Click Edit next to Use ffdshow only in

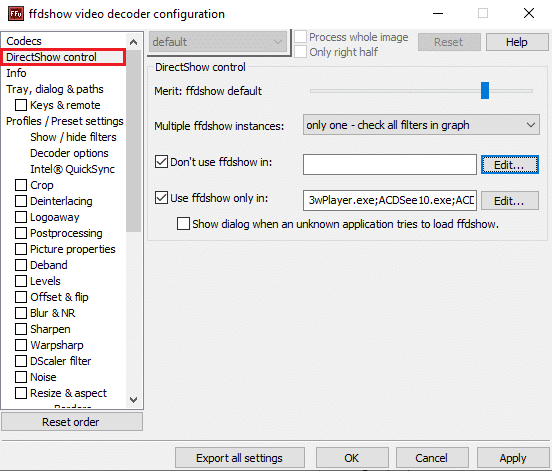tap(510, 201)
